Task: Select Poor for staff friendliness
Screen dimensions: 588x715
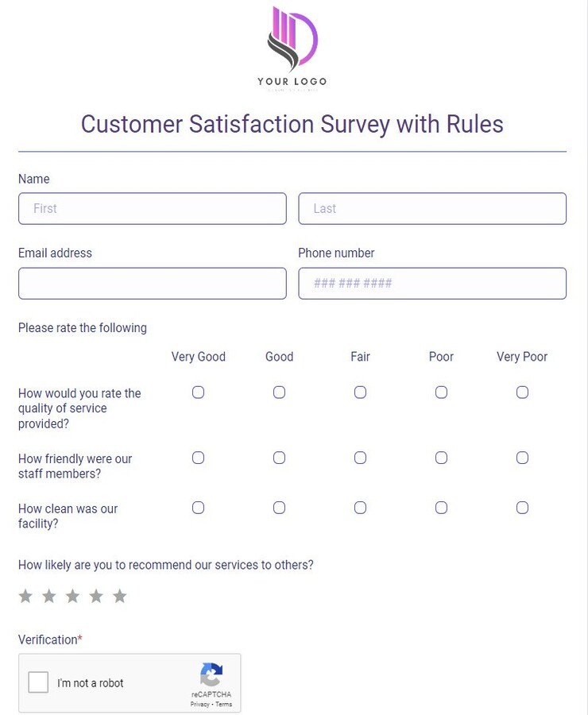Action: [x=441, y=458]
